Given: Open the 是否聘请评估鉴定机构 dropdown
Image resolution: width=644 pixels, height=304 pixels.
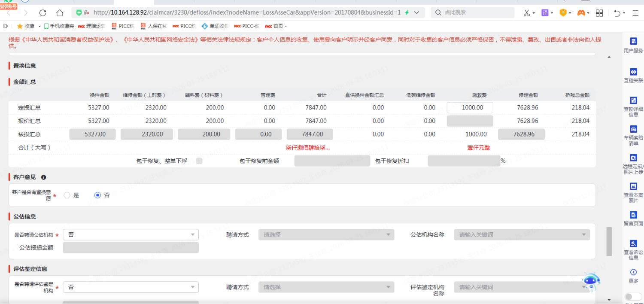Looking at the screenshot, I should (131, 287).
